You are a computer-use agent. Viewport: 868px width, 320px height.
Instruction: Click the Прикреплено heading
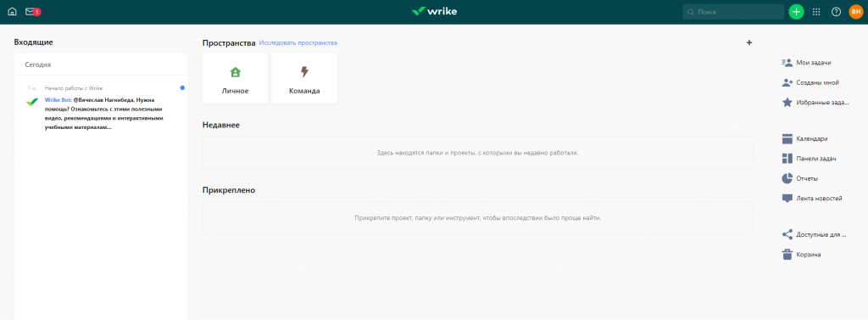coord(229,189)
